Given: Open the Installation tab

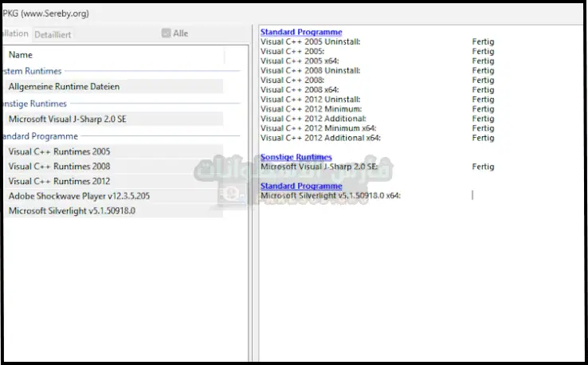Looking at the screenshot, I should (x=16, y=34).
